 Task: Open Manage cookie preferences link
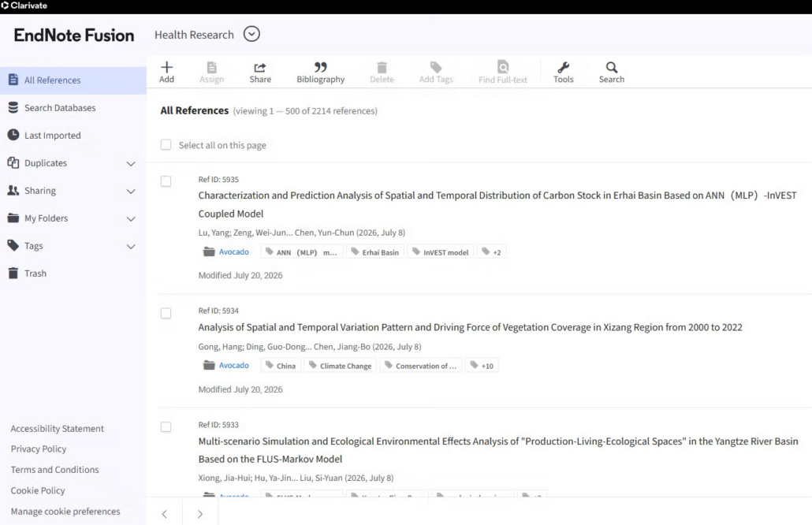tap(65, 511)
